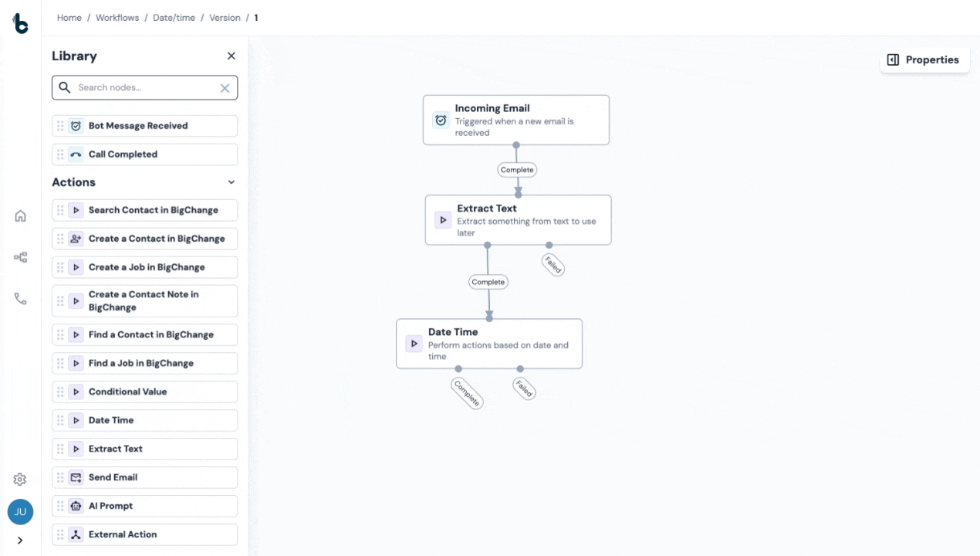Screen dimensions: 980x556
Task: Go to Home in breadcrumb
Action: pos(69,18)
